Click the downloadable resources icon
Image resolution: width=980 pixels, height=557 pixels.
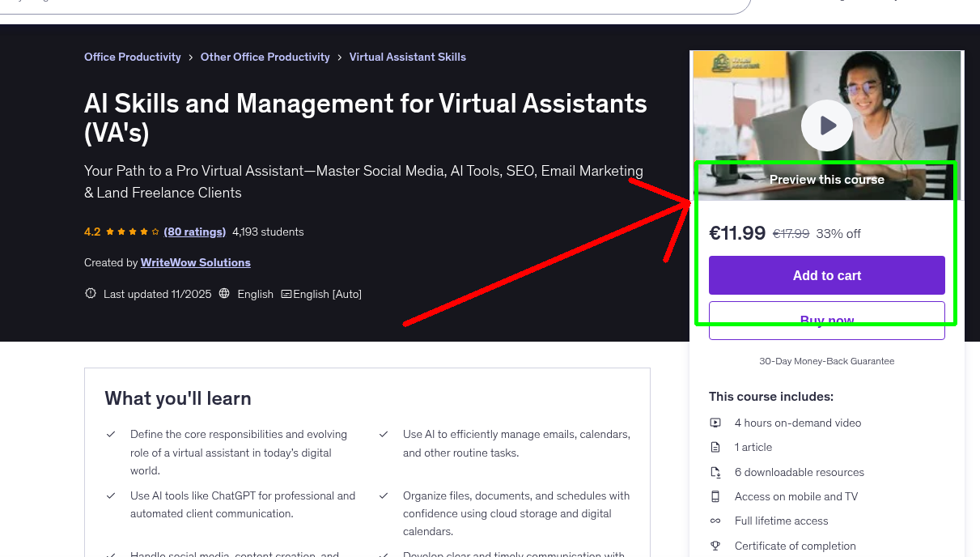715,471
